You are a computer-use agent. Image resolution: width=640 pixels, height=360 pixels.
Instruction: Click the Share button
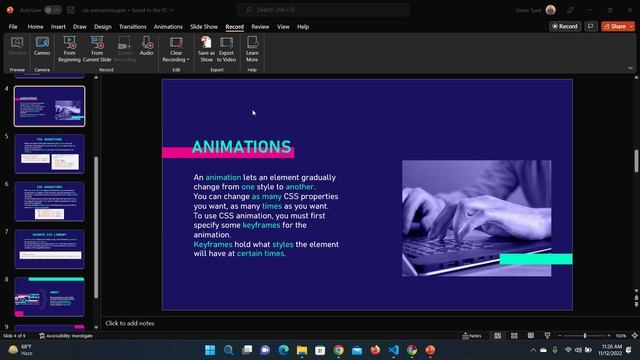pyautogui.click(x=615, y=26)
